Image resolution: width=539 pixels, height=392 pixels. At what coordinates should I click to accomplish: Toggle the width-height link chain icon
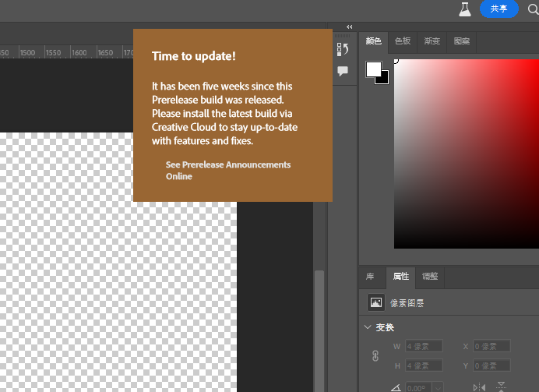coord(375,355)
